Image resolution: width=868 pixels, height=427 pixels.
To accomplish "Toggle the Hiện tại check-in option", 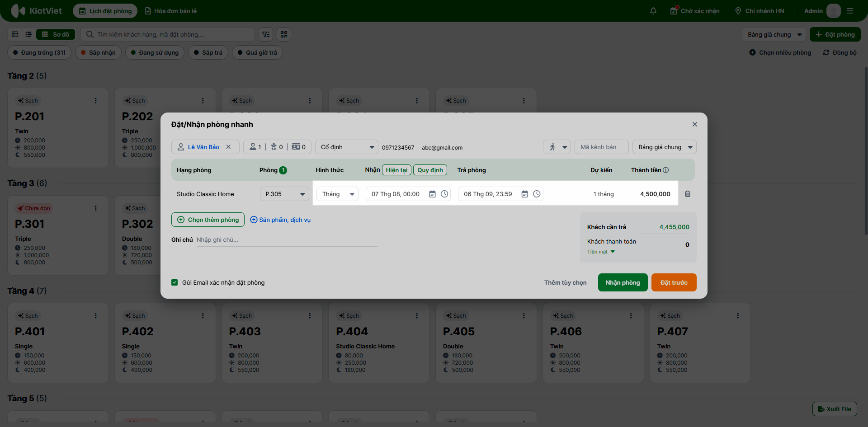I will pyautogui.click(x=396, y=170).
